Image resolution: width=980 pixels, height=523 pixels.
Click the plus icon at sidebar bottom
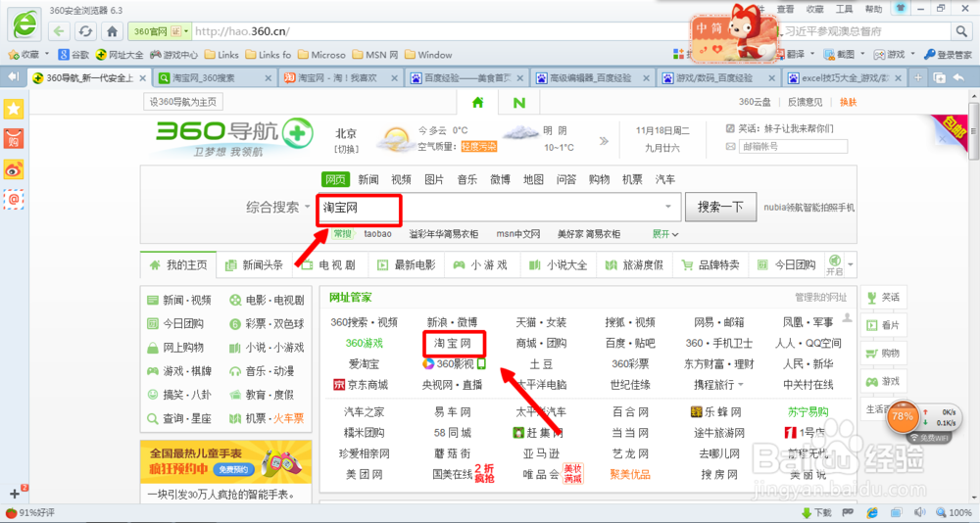pos(15,493)
